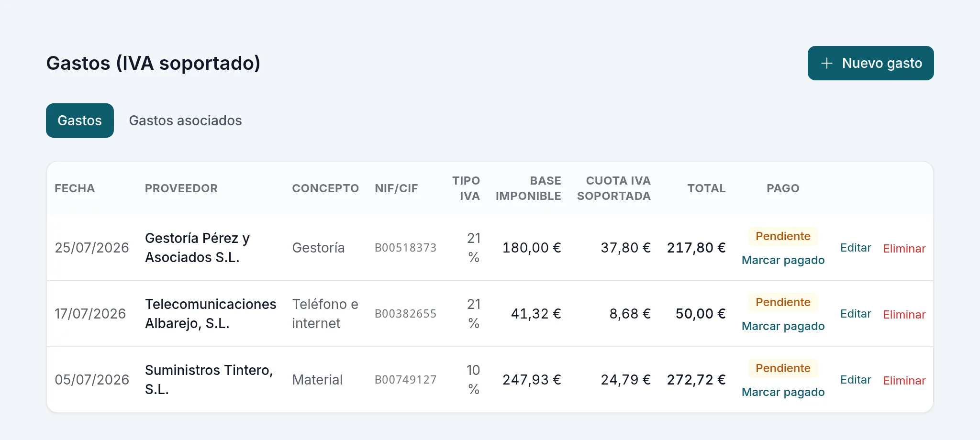Click the concept Teléfono e internet
The width and height of the screenshot is (980, 440).
325,314
